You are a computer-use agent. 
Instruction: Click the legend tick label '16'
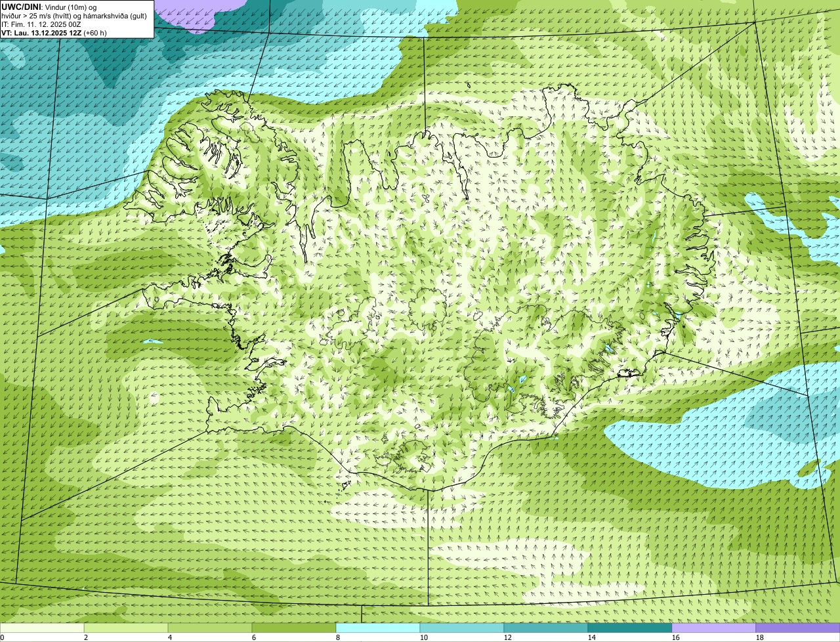click(676, 637)
